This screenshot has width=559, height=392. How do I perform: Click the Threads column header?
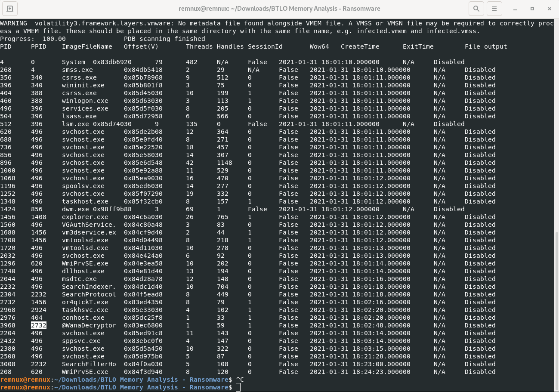[199, 46]
